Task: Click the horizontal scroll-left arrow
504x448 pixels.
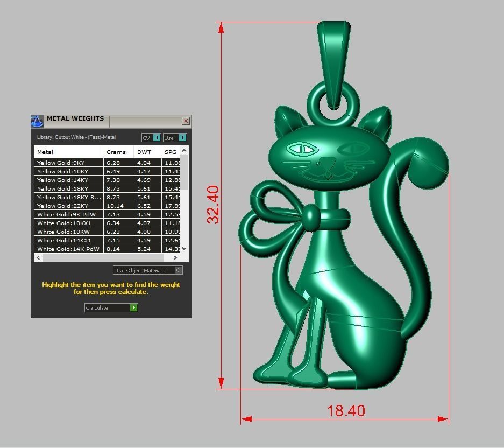Action: pyautogui.click(x=38, y=257)
